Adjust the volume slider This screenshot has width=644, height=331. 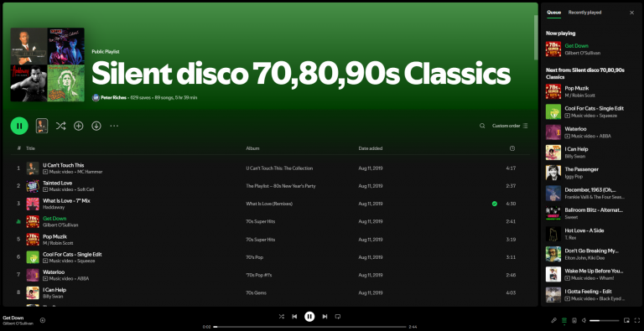click(604, 320)
